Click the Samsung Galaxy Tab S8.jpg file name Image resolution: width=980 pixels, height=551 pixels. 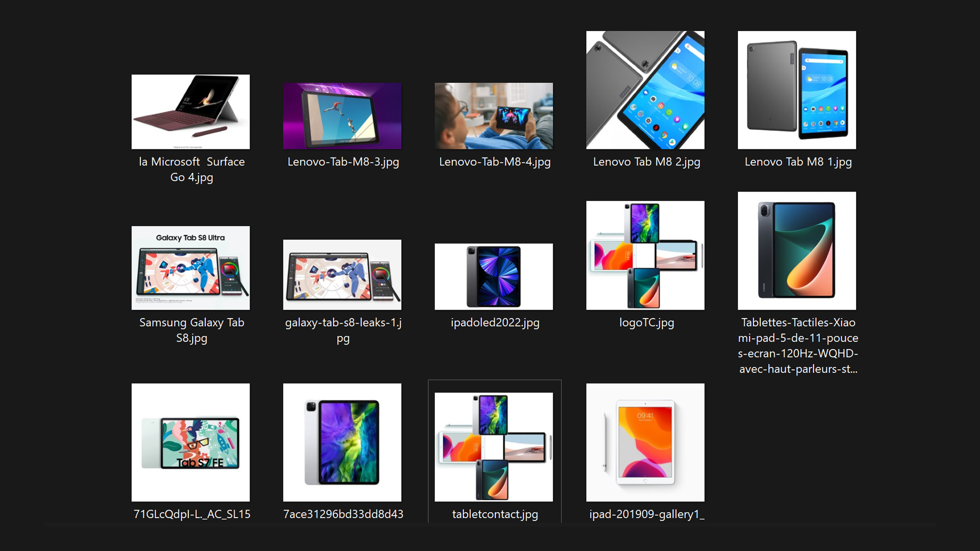pyautogui.click(x=192, y=330)
